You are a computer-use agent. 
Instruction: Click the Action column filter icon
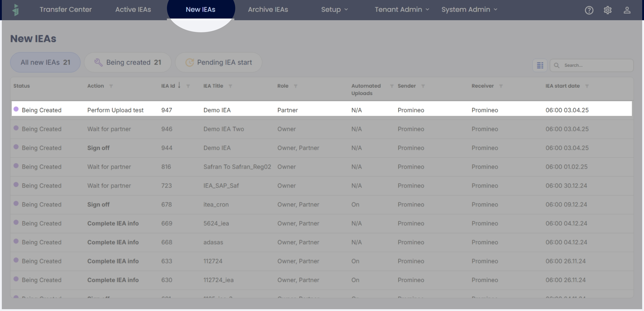tap(111, 86)
